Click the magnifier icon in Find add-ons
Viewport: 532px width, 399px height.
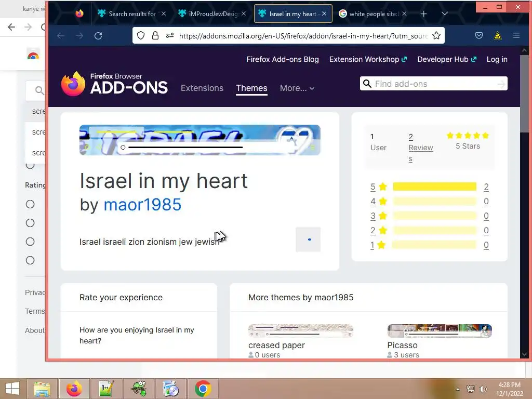(x=367, y=84)
